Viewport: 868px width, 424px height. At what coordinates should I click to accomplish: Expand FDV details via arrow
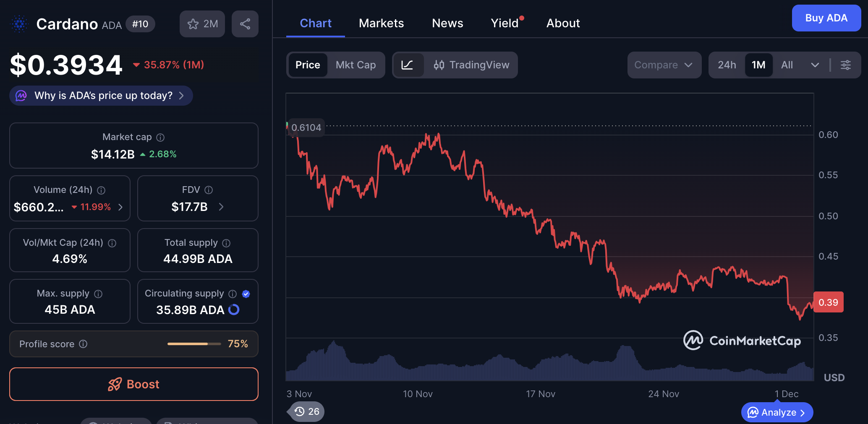coord(221,207)
